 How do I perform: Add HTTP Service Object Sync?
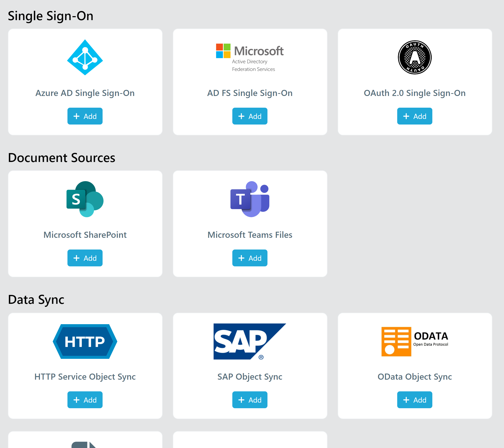[x=85, y=400]
